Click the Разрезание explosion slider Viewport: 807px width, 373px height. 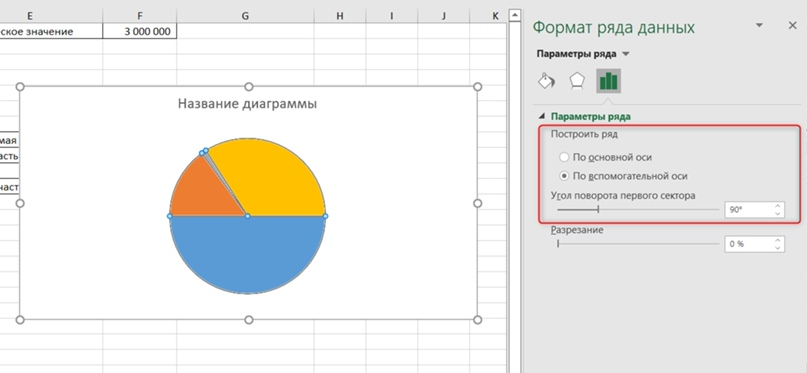click(638, 244)
